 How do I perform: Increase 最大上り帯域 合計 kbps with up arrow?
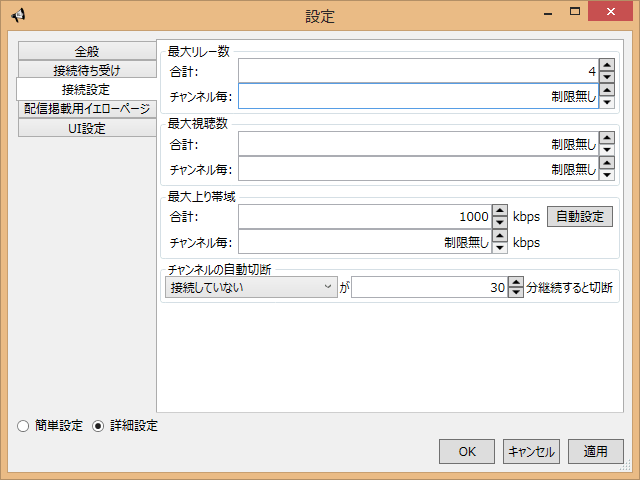pos(500,211)
